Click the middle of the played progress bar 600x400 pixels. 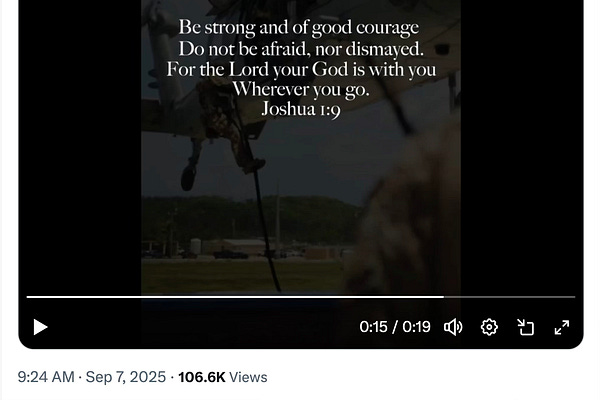(x=235, y=297)
